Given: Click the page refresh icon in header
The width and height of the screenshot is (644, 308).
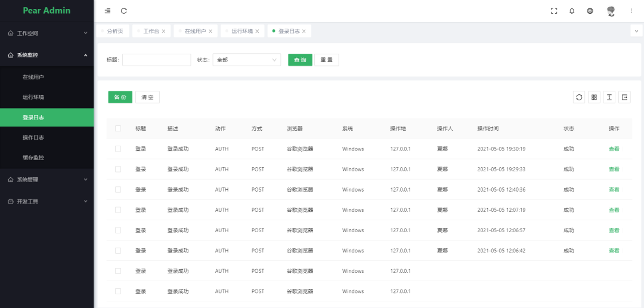Looking at the screenshot, I should coord(124,11).
